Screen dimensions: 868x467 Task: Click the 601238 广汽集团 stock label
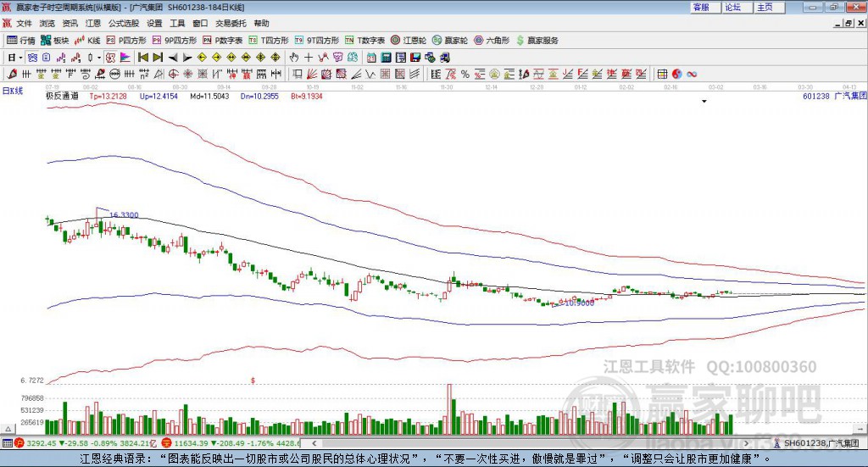pyautogui.click(x=834, y=97)
